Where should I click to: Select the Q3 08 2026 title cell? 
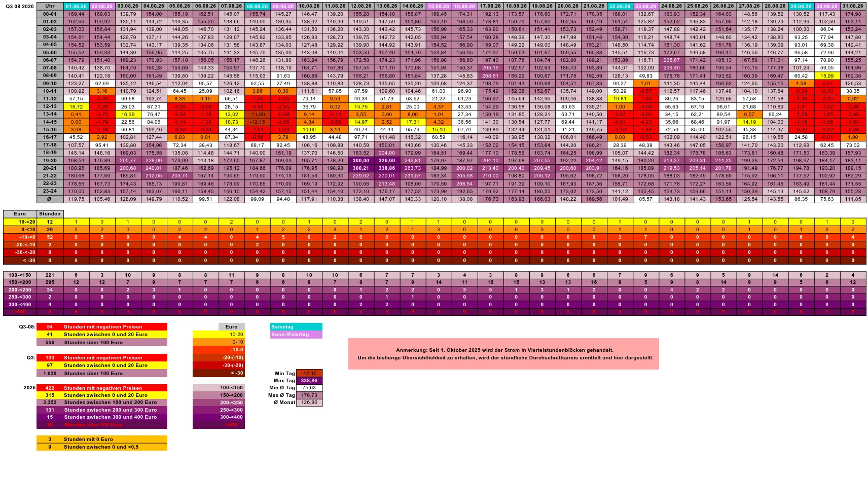tap(20, 7)
